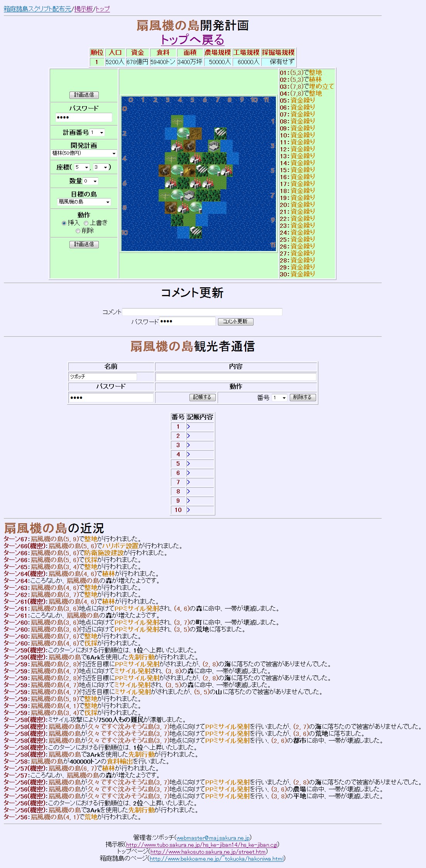Open the 掲示板 link at page top
This screenshot has width=426, height=868.
click(x=84, y=9)
